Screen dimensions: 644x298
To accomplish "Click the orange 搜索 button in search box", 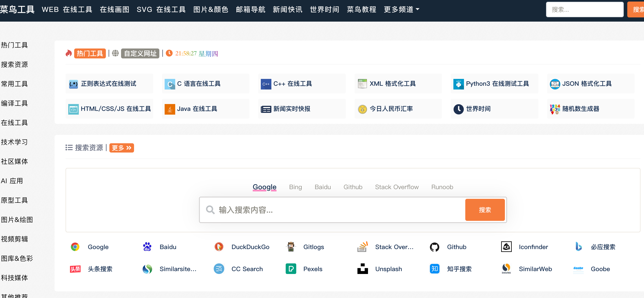I will (484, 210).
